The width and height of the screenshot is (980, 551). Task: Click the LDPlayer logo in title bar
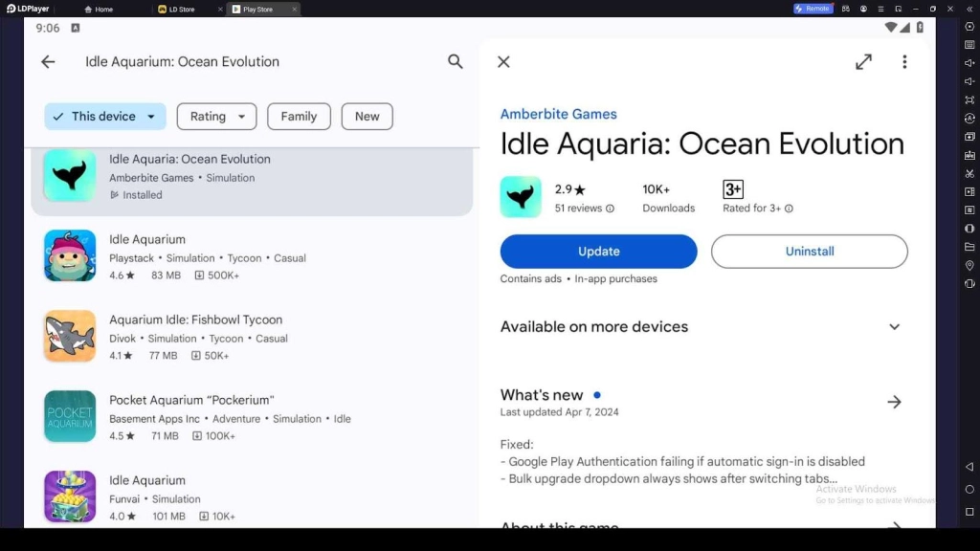pos(28,9)
